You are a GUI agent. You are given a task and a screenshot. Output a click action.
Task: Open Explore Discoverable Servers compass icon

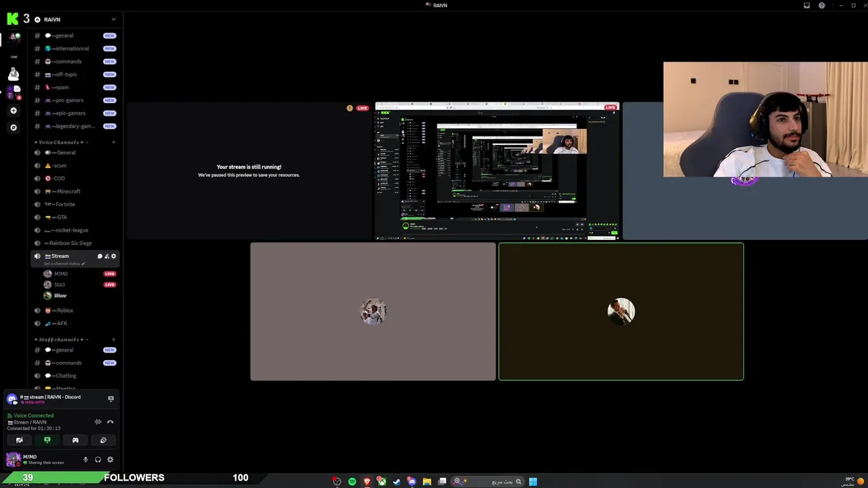tap(14, 127)
